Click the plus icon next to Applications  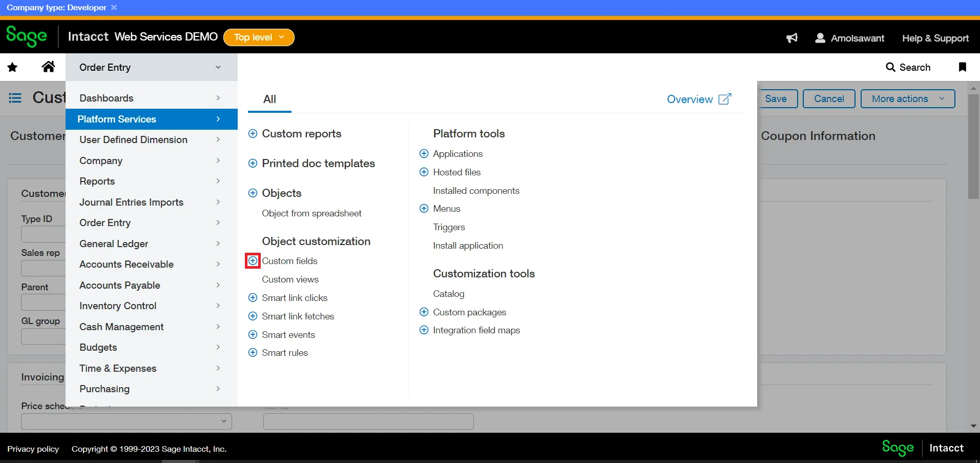[424, 154]
